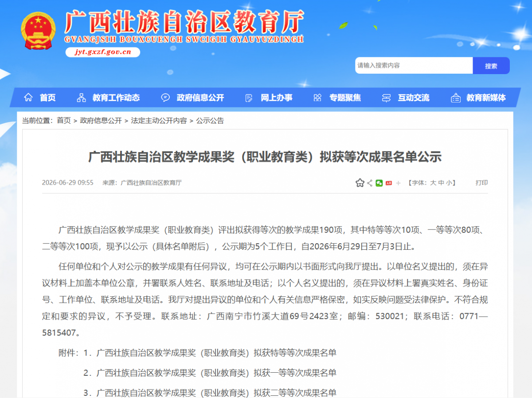Viewport: 532px width, 398px height.
Task: Set font size to 大
Action: click(x=433, y=183)
